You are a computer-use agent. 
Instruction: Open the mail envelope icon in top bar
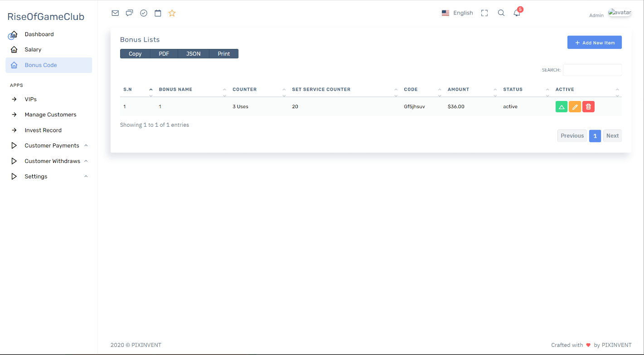click(x=115, y=13)
